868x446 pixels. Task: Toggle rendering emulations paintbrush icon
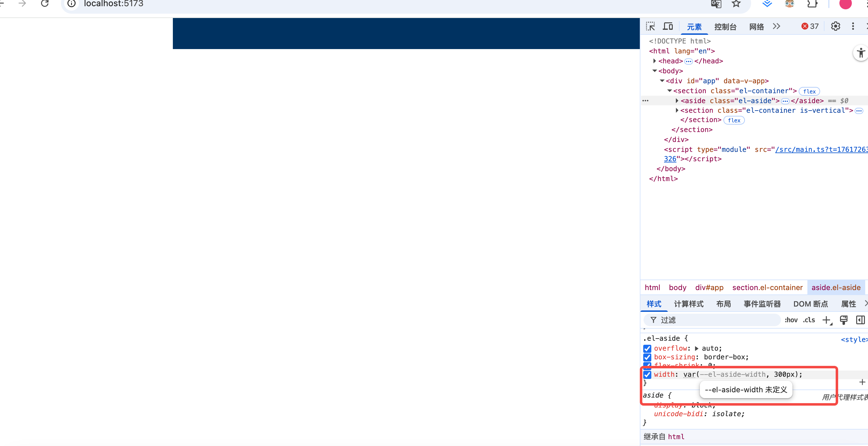(x=843, y=320)
